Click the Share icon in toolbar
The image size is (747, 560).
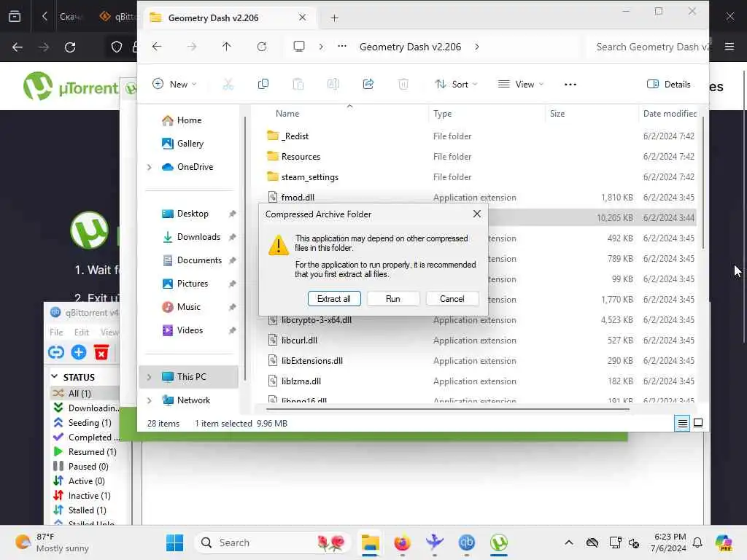[x=368, y=85]
